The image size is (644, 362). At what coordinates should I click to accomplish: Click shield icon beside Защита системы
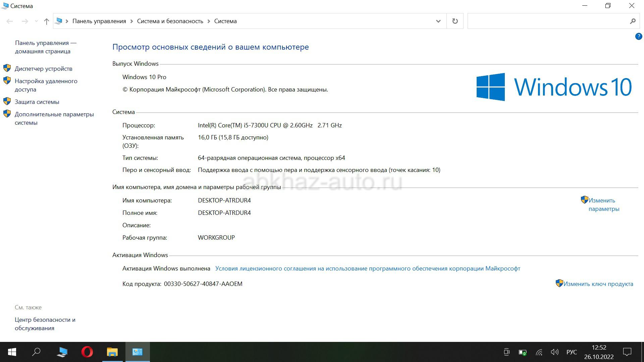7,102
